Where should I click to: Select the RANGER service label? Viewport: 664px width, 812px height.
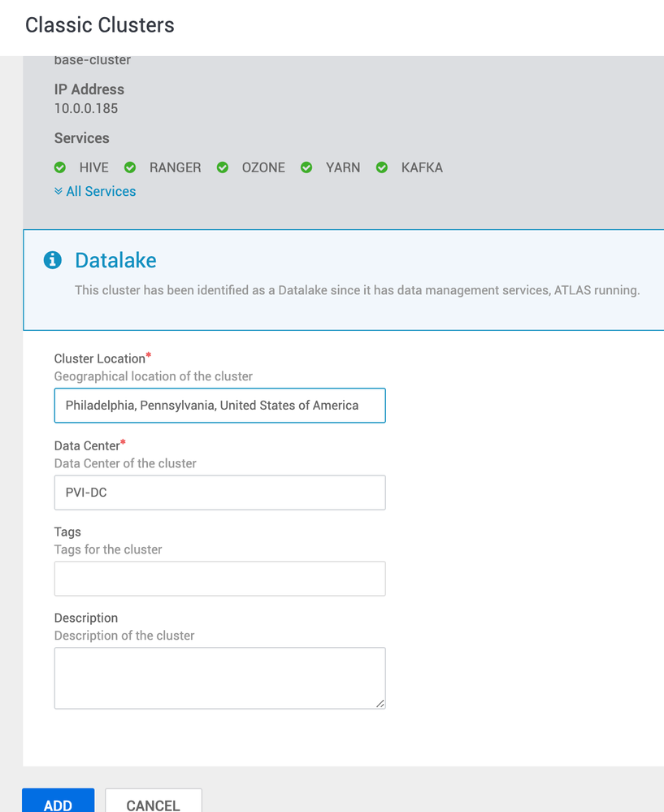[175, 167]
